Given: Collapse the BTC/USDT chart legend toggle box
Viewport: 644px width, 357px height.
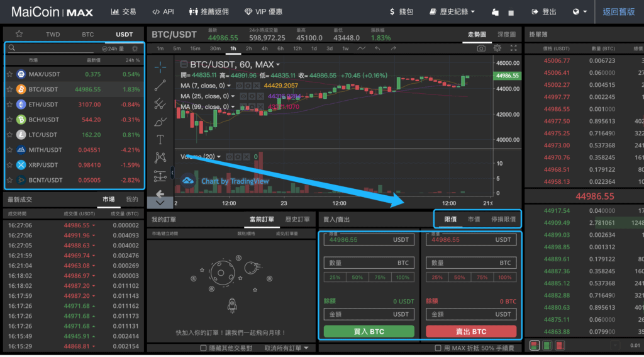Looking at the screenshot, I should (184, 65).
